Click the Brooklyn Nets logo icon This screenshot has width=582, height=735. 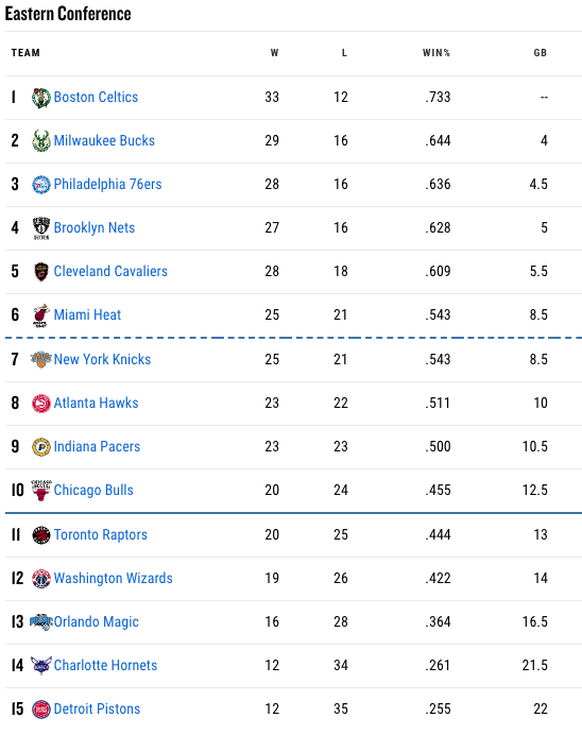[x=41, y=228]
